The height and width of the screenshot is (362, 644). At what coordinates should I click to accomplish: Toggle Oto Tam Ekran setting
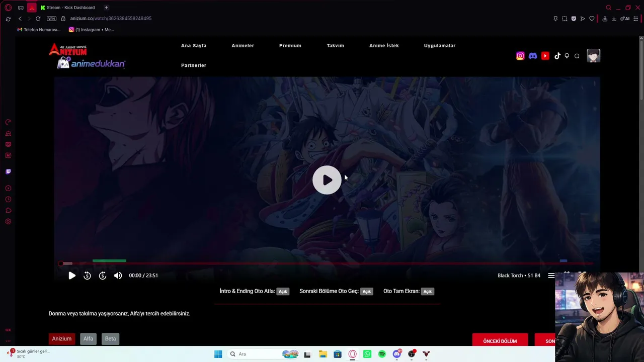click(x=428, y=292)
